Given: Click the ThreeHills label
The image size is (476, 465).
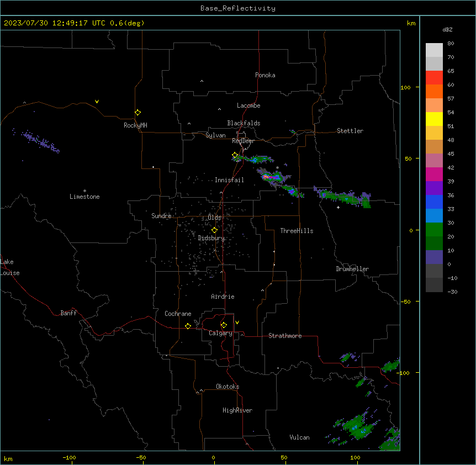Looking at the screenshot, I should point(297,231).
